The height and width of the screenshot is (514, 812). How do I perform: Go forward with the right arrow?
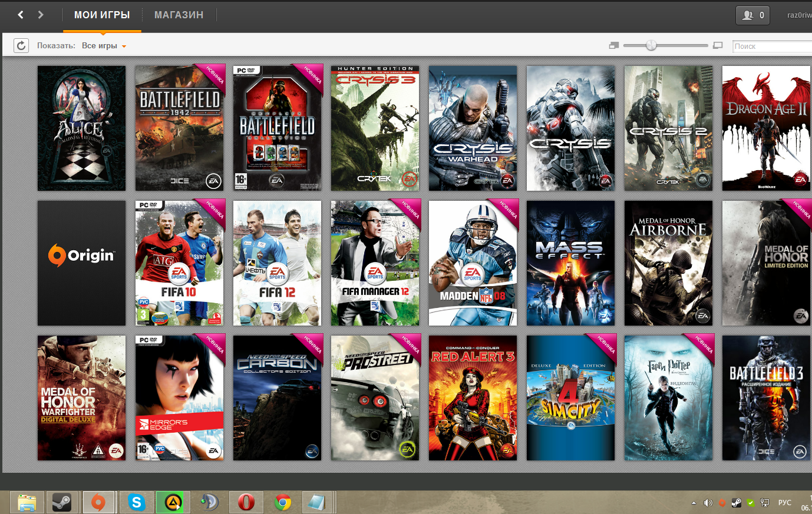[x=41, y=15]
